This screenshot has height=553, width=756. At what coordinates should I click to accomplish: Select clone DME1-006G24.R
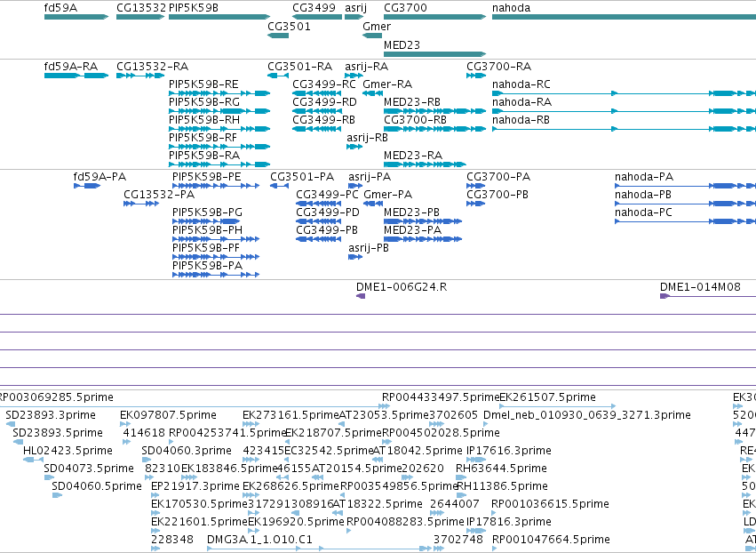coord(361,296)
